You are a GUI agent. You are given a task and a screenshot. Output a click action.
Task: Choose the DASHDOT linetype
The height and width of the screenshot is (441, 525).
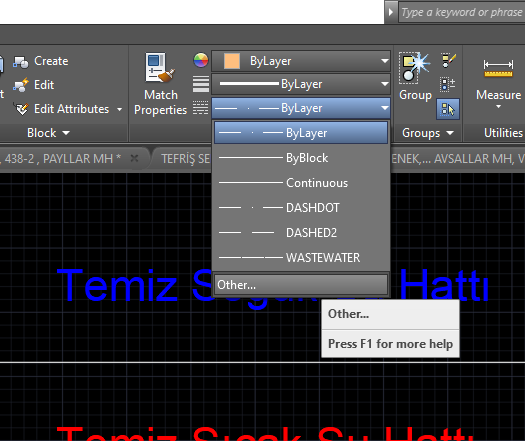[301, 208]
